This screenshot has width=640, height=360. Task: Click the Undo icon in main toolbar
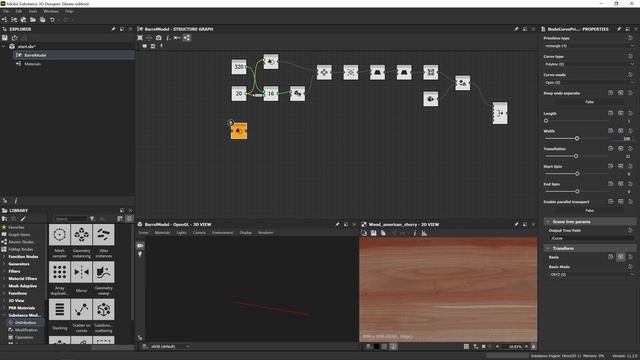tap(52, 20)
